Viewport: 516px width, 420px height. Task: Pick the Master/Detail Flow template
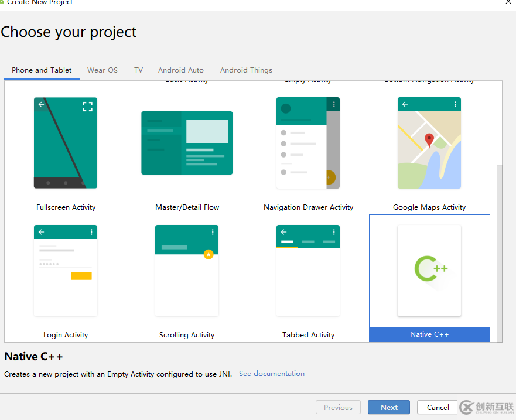(x=187, y=143)
